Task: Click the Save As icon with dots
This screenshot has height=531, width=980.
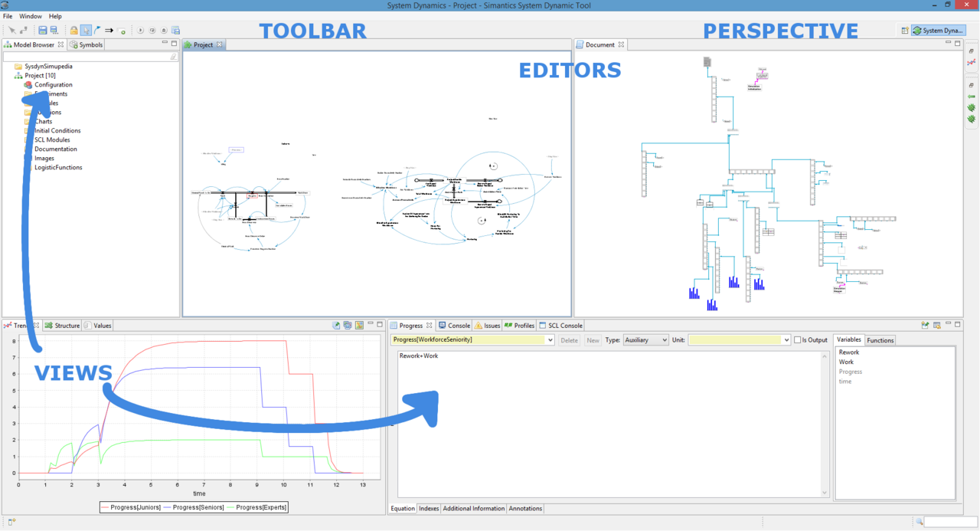Action: (x=54, y=31)
